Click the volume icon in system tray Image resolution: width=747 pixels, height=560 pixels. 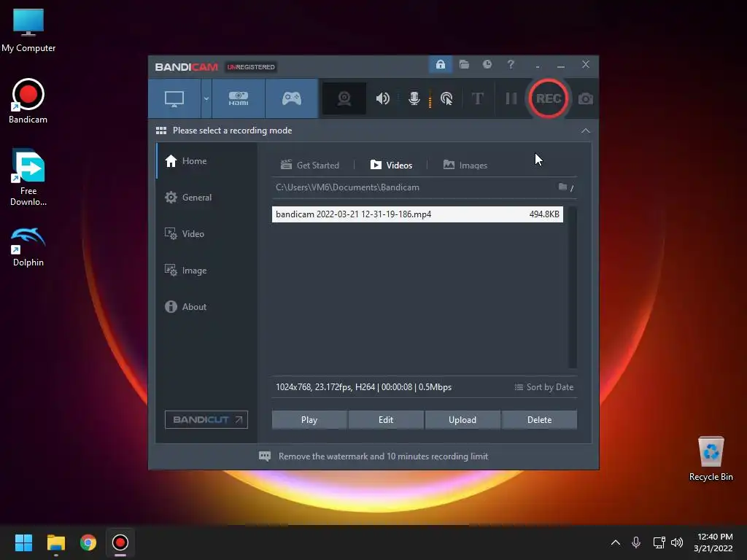point(677,542)
